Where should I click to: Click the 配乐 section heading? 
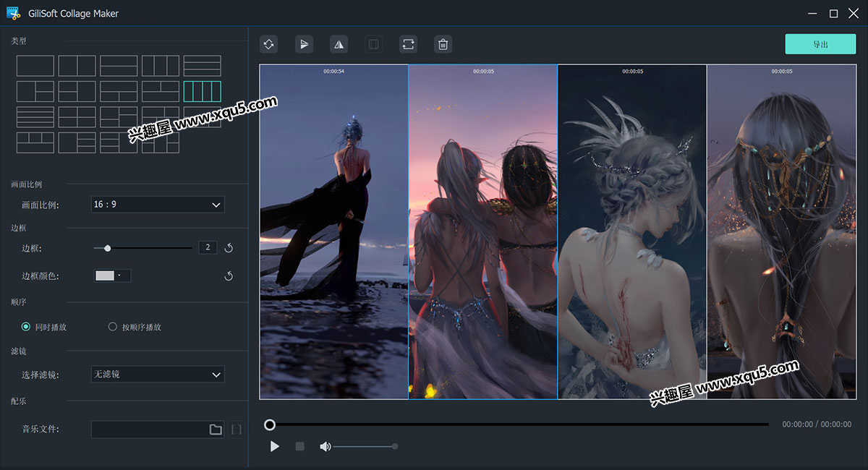(x=19, y=401)
